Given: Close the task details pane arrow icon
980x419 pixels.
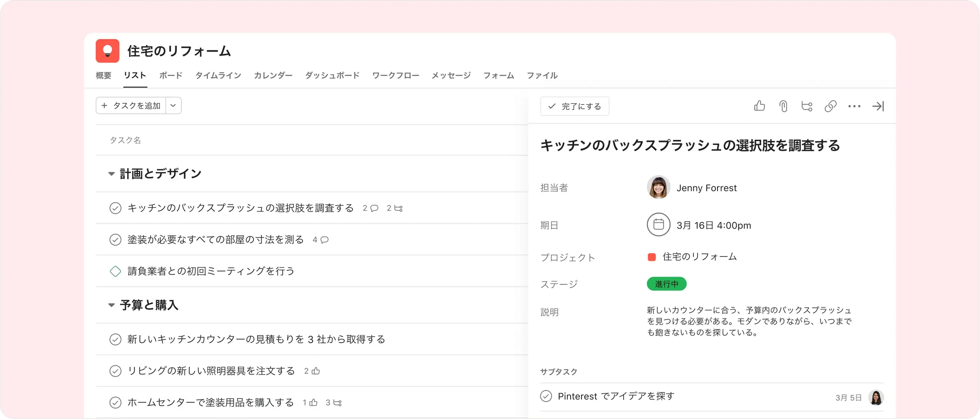Looking at the screenshot, I should coord(878,106).
